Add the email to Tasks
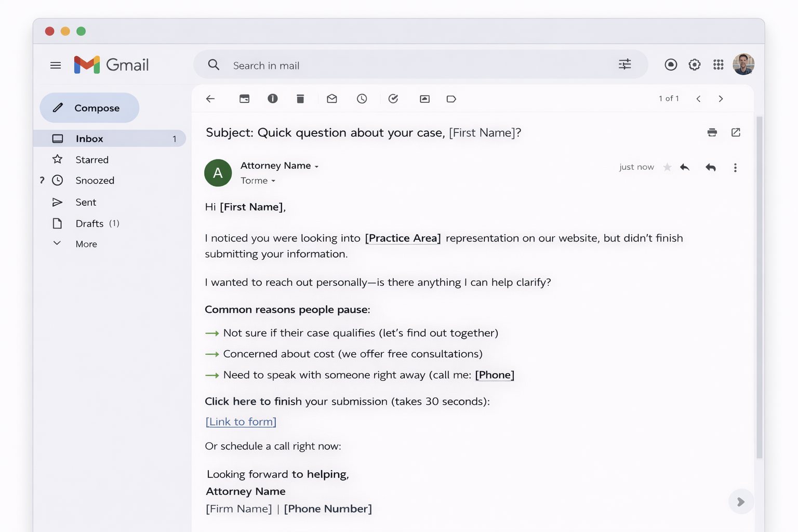 393,99
